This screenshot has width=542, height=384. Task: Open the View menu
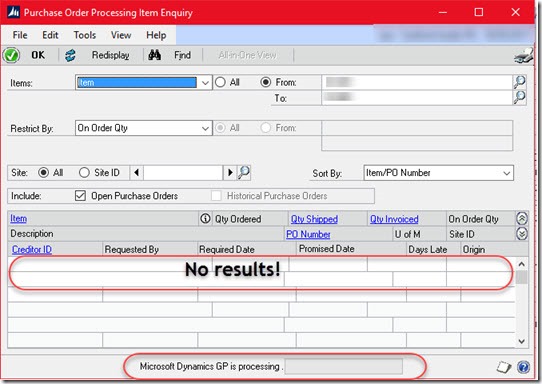click(x=121, y=35)
